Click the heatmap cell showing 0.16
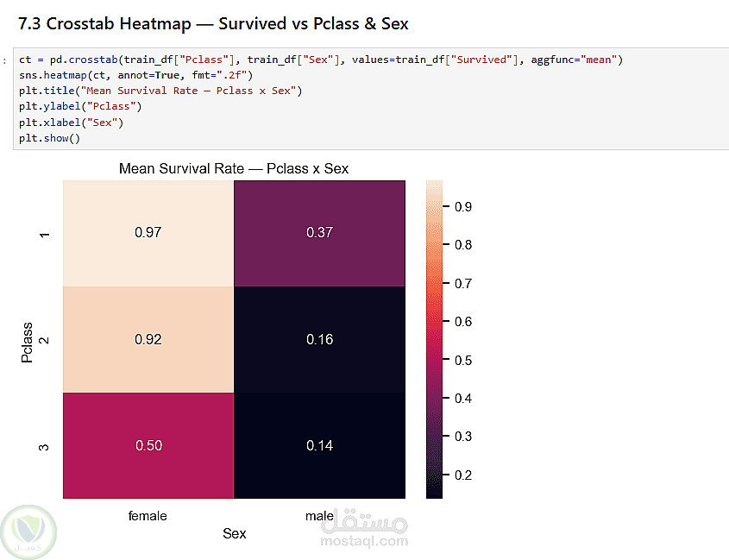729x560 pixels. coord(319,339)
